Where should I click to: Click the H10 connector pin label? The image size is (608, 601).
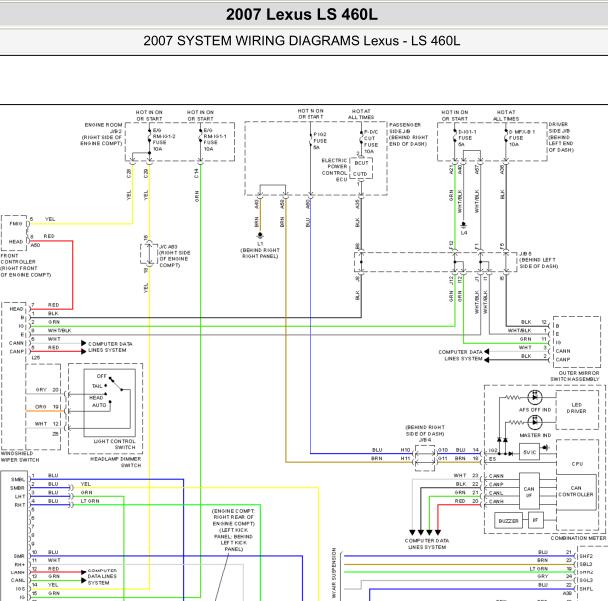pos(405,450)
